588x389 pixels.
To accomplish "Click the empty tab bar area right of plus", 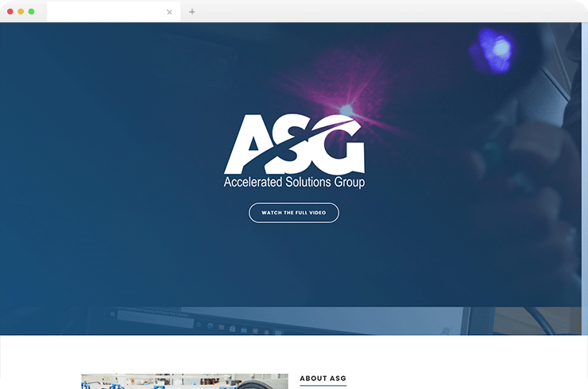I will pyautogui.click(x=381, y=12).
